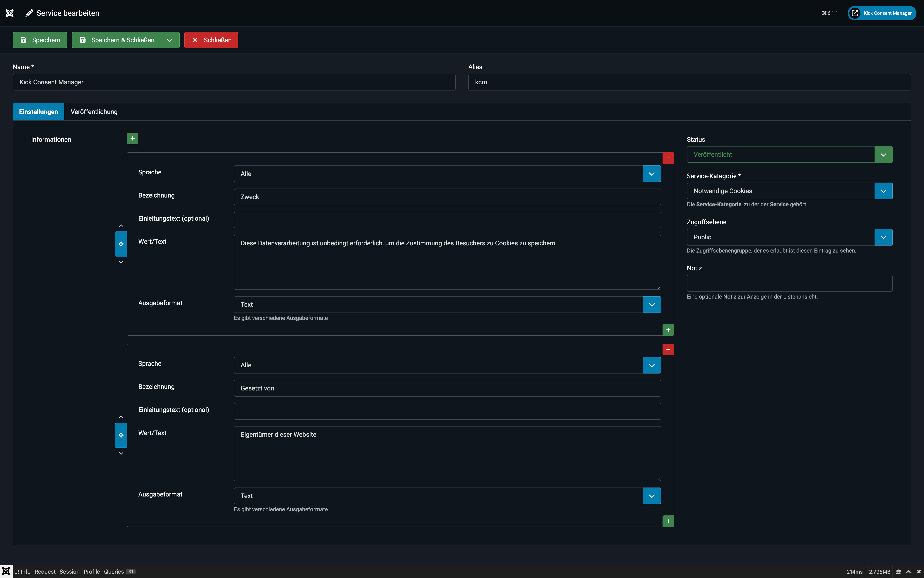Open the Ausgabeformat dropdown in the Gesetzt von block
Viewport: 924px width, 578px height.
point(447,496)
